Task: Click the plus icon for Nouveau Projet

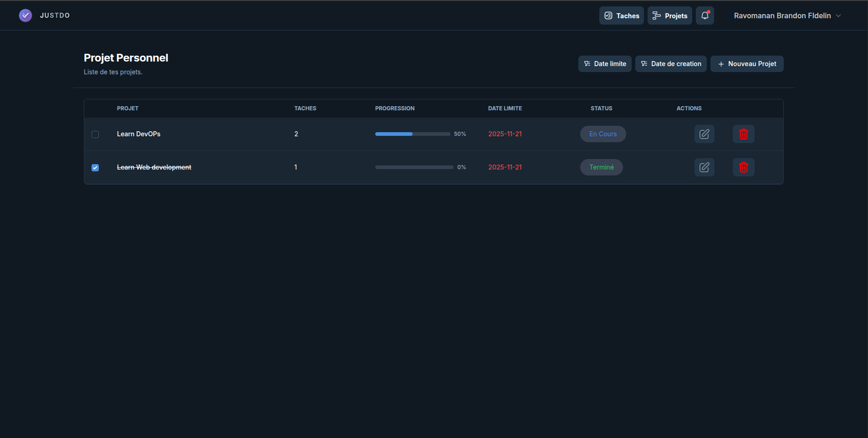Action: pyautogui.click(x=721, y=64)
